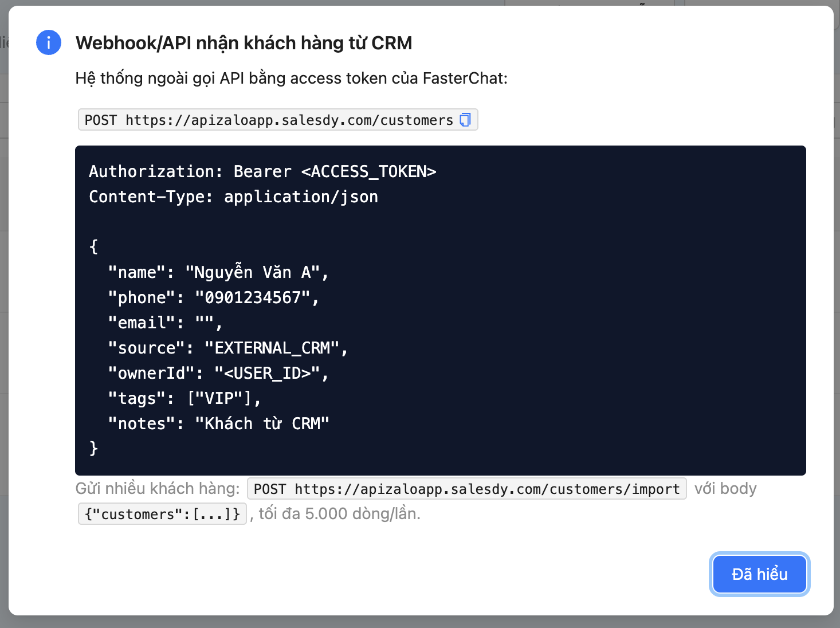Click the "source": "EXTERNAL_CRM" line
The width and height of the screenshot is (840, 628).
pos(228,348)
